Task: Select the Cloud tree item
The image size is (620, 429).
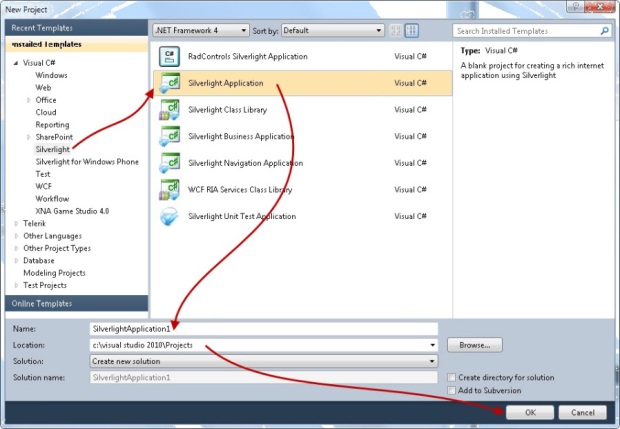Action: point(46,112)
